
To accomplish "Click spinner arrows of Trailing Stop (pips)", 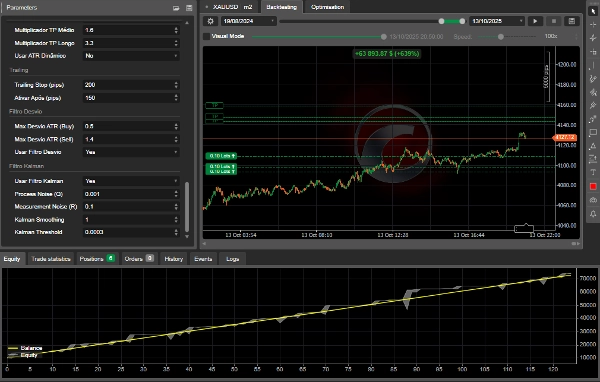I will pos(176,85).
